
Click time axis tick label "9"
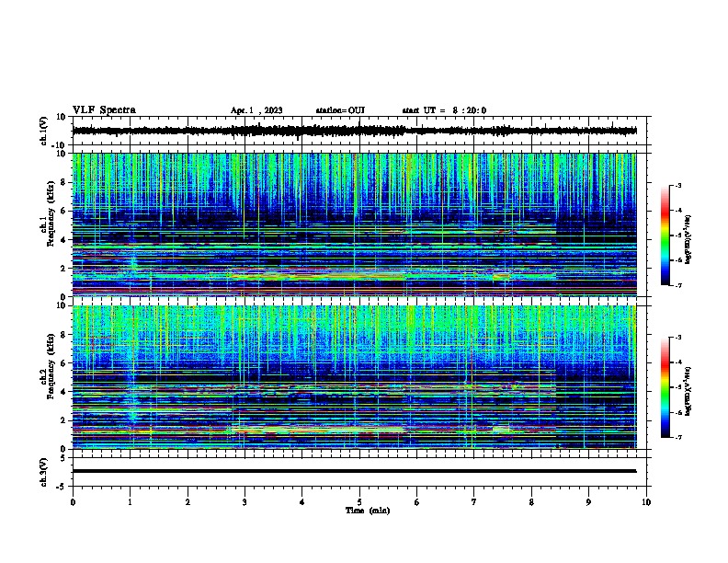pyautogui.click(x=588, y=502)
